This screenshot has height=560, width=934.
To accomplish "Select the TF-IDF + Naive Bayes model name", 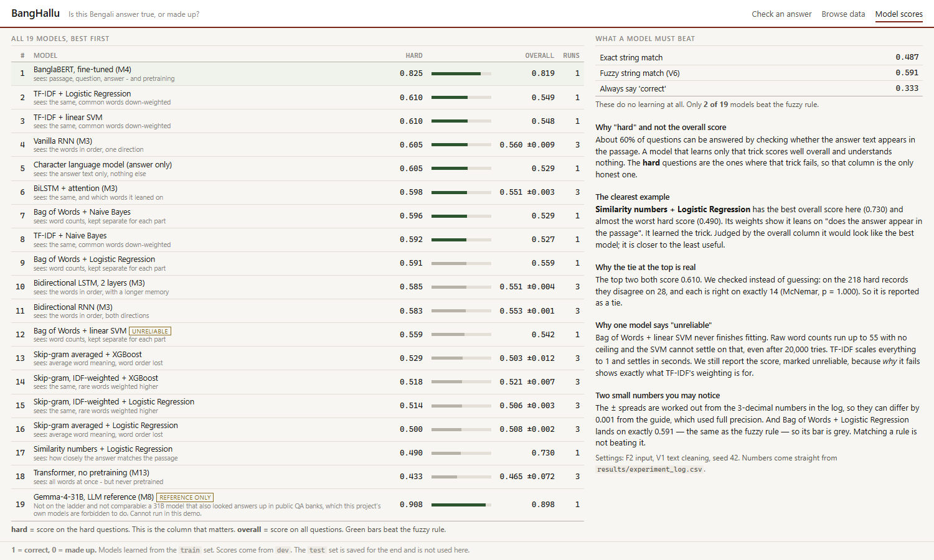I will point(70,235).
